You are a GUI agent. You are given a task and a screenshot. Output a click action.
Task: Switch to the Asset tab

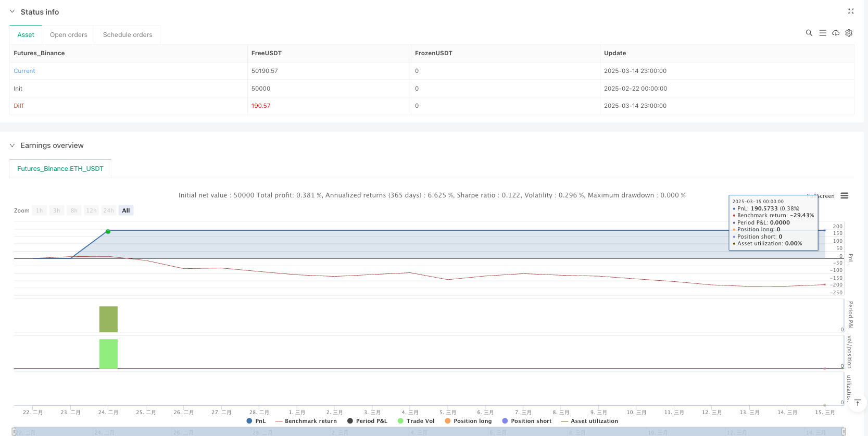coord(26,35)
